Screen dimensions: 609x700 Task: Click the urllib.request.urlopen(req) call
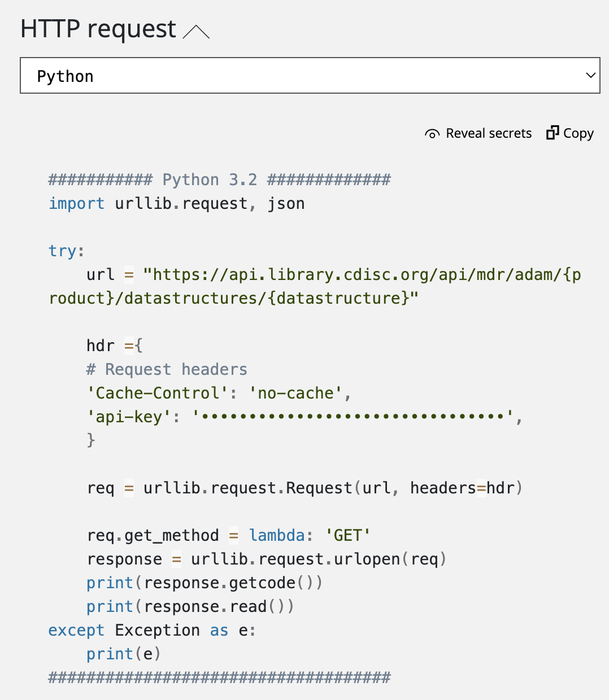point(318,559)
